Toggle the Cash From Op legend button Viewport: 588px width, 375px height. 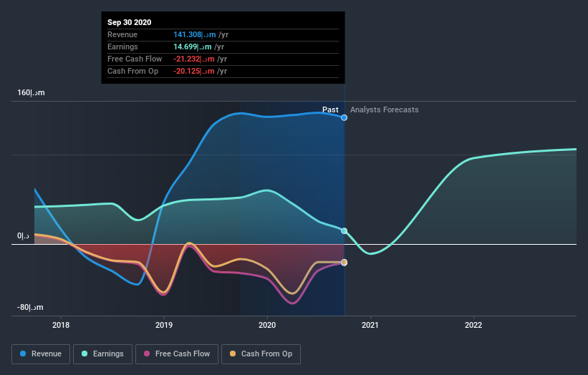(x=261, y=354)
